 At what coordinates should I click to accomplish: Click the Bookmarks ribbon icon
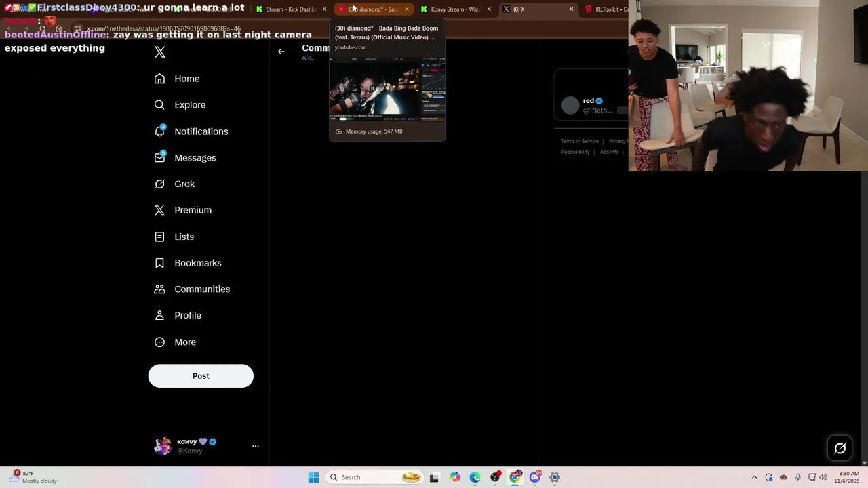point(159,263)
